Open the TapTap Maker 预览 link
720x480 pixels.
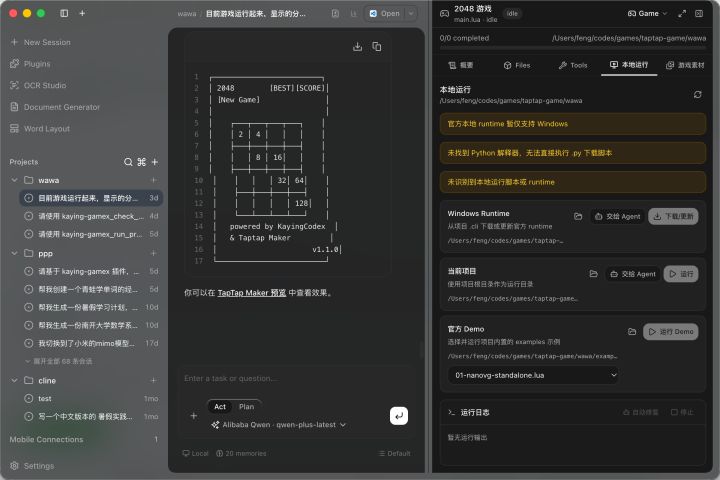[252, 293]
